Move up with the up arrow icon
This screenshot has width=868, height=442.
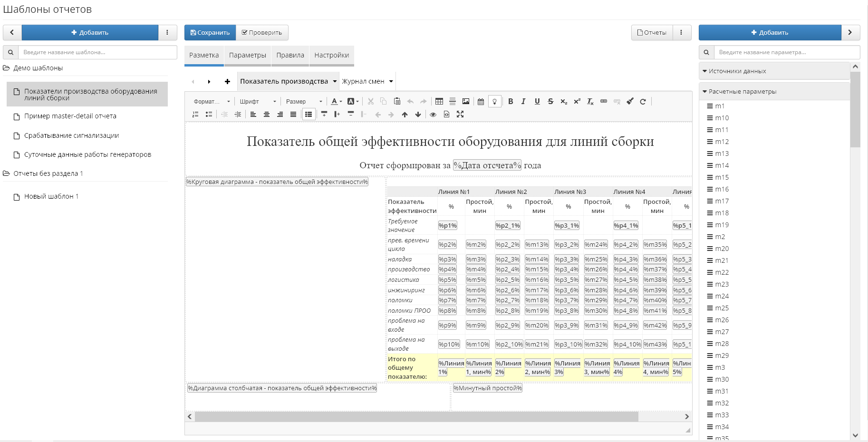pos(405,114)
